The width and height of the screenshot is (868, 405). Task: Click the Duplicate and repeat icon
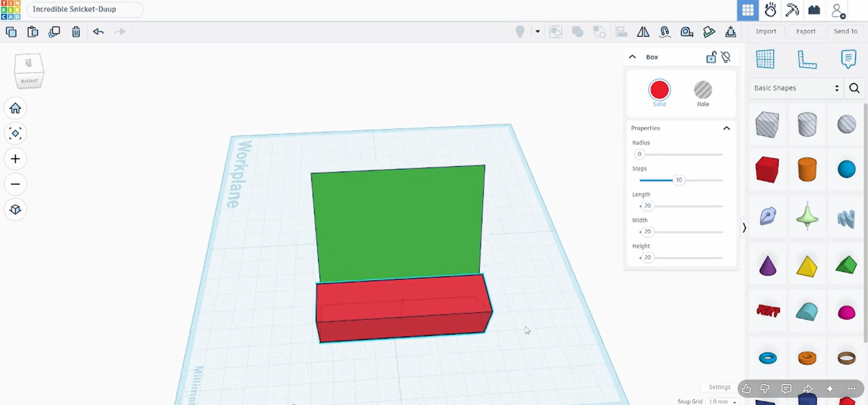pos(54,32)
